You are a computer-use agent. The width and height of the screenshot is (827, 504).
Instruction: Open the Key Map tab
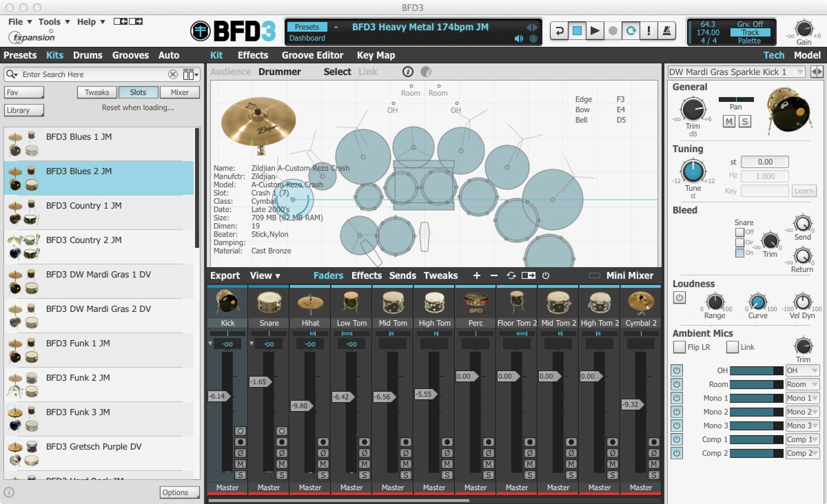[376, 55]
